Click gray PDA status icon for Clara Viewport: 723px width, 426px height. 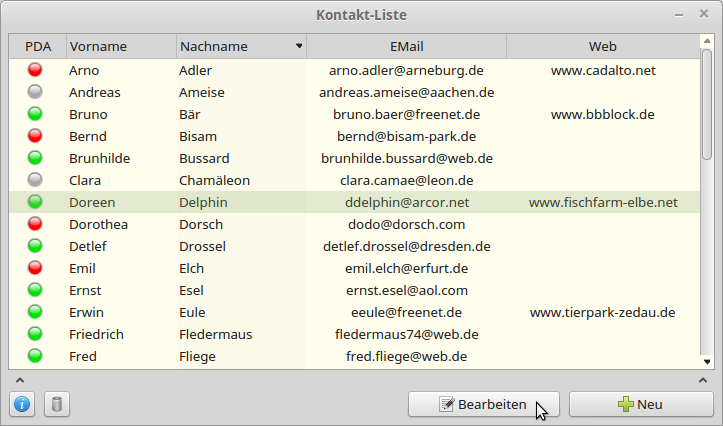[x=36, y=180]
